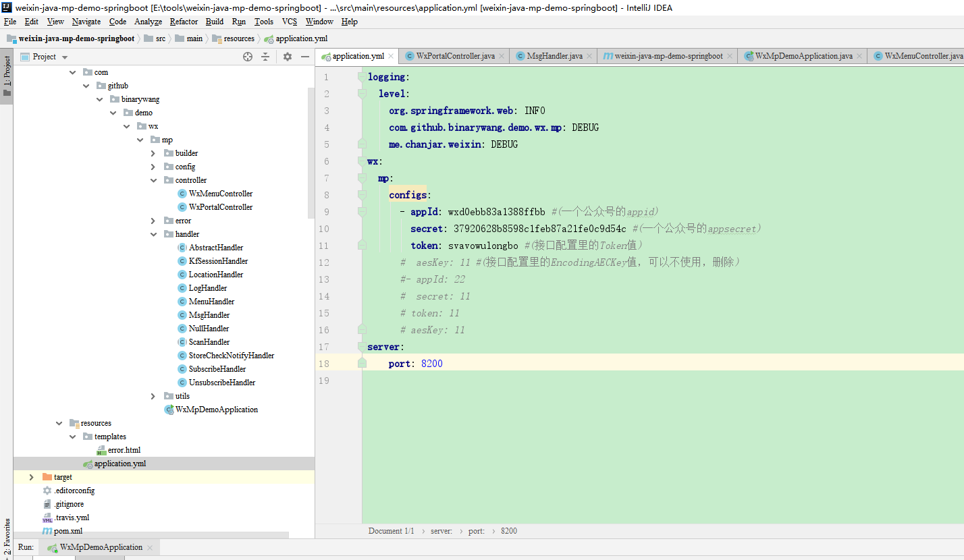This screenshot has height=560, width=964.
Task: Switch to MsgHandler.java tab
Action: [x=554, y=56]
